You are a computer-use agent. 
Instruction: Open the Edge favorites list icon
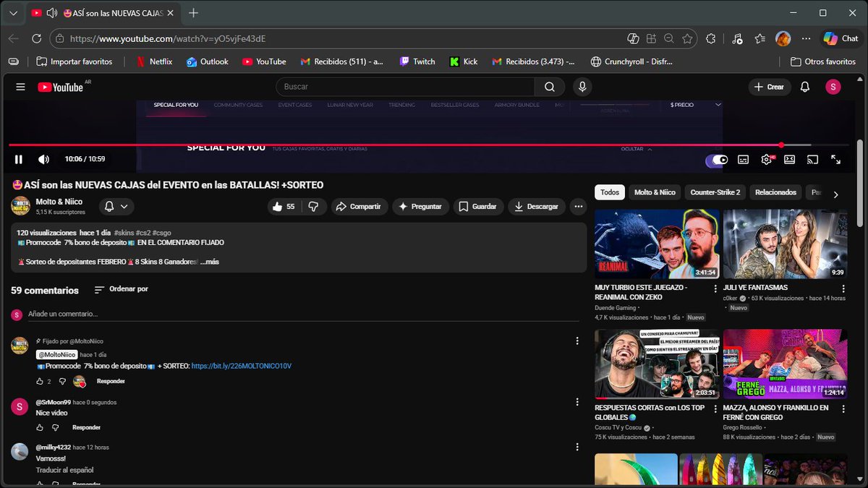pos(759,38)
